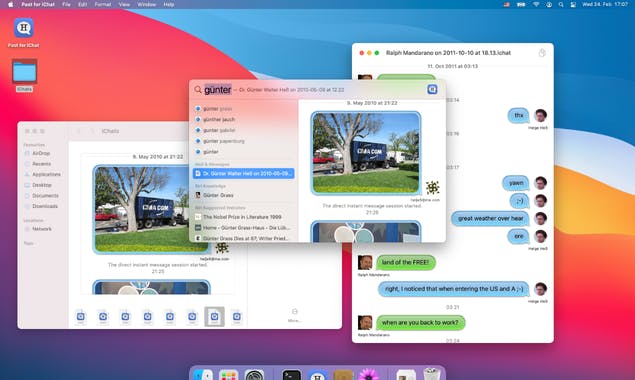Click the More… button in Finder preview pane
Viewport: 635px width, 380px height.
coord(294,315)
